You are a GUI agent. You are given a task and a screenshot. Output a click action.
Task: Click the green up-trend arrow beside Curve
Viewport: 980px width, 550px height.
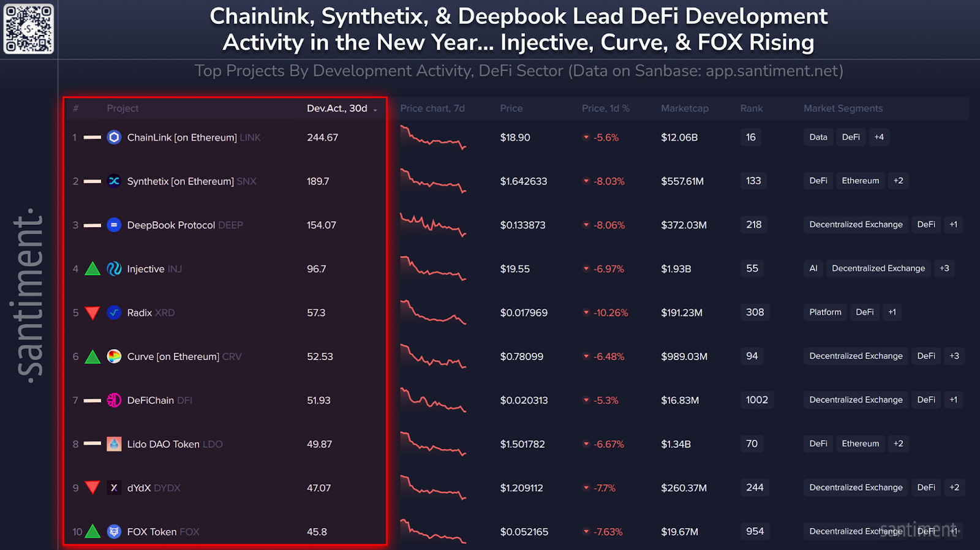tap(92, 356)
